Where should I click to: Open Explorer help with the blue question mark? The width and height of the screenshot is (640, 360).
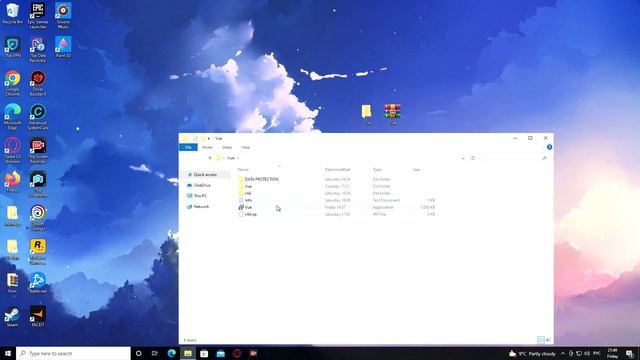pos(549,147)
